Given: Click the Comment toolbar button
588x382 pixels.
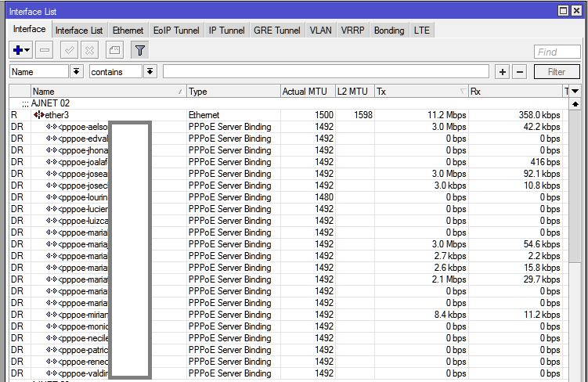Looking at the screenshot, I should [115, 50].
